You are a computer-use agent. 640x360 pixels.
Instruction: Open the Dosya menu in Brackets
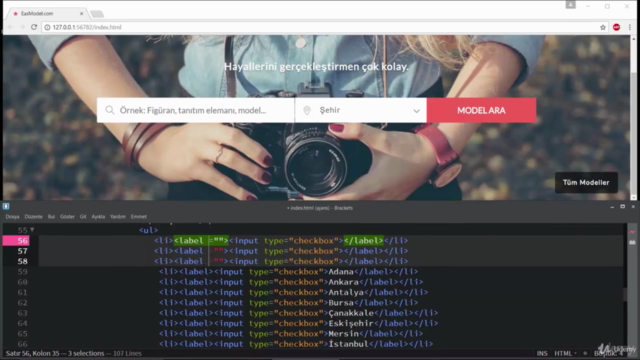[12, 217]
